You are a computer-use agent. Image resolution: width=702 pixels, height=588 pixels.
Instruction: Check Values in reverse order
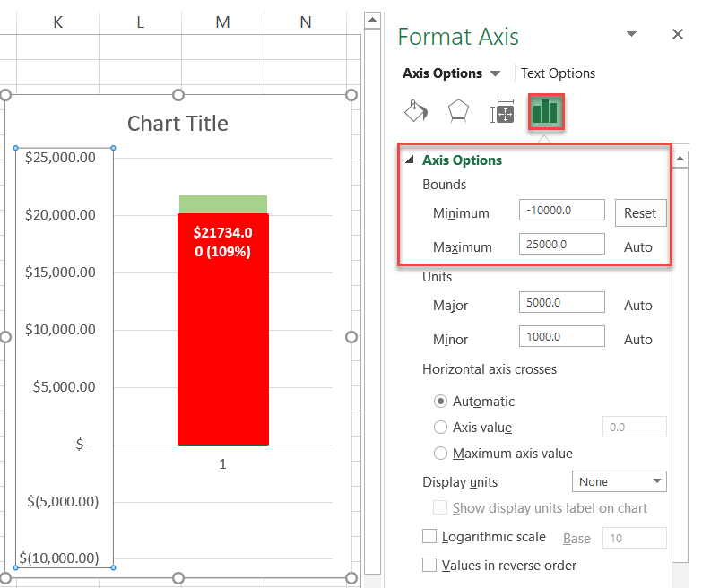point(429,565)
